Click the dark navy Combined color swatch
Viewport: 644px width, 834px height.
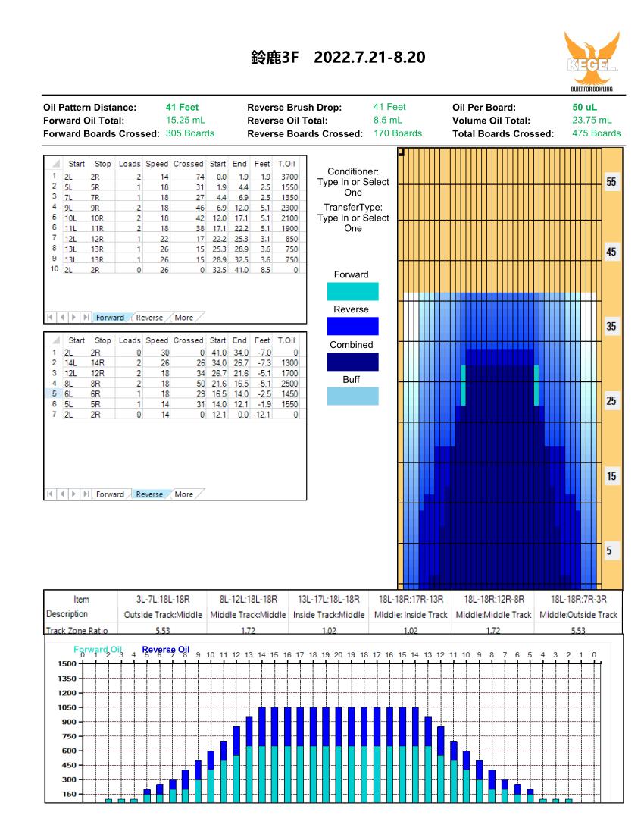(x=353, y=362)
